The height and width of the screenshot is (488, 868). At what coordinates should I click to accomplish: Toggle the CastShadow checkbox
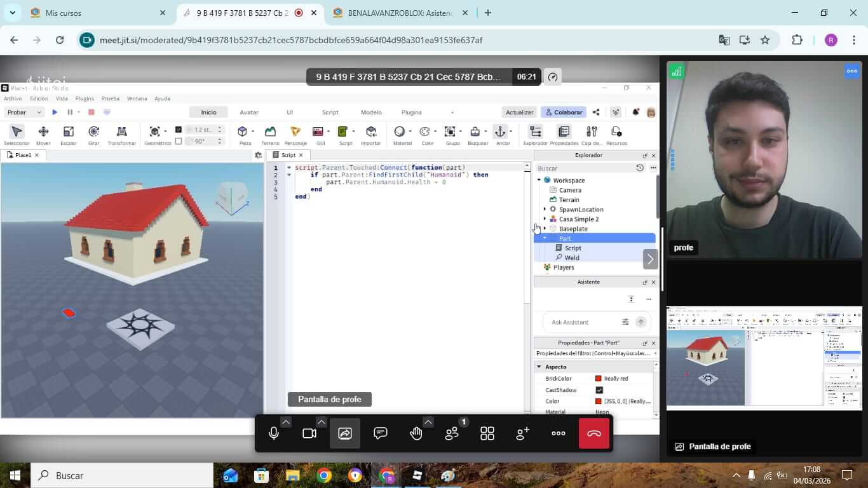click(599, 390)
